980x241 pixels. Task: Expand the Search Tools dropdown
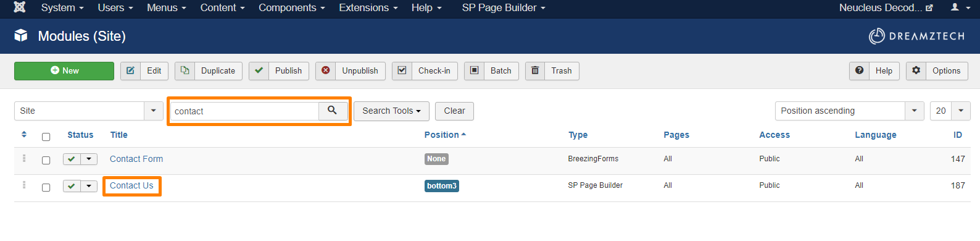[x=391, y=111]
